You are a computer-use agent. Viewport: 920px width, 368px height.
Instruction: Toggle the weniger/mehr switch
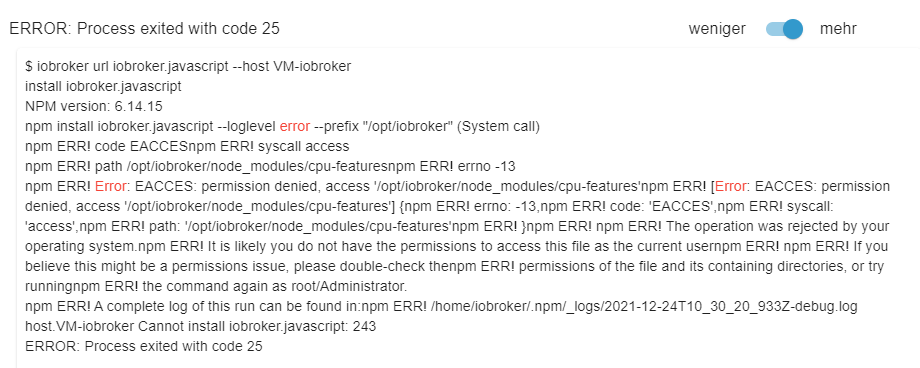pos(784,29)
